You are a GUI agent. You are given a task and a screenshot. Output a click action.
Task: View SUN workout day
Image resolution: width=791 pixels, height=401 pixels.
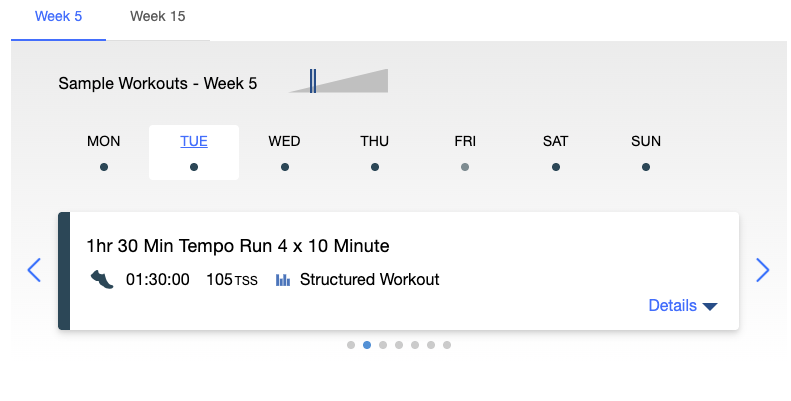tap(646, 152)
